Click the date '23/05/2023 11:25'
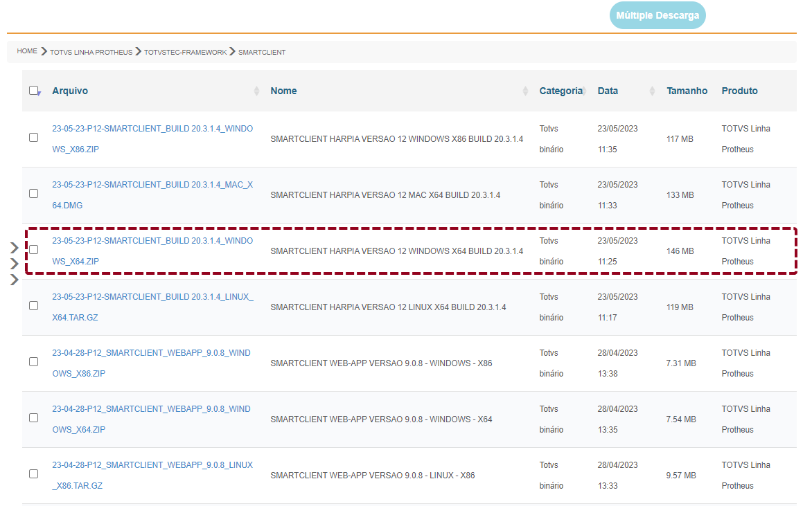This screenshot has height=506, width=812. point(617,251)
